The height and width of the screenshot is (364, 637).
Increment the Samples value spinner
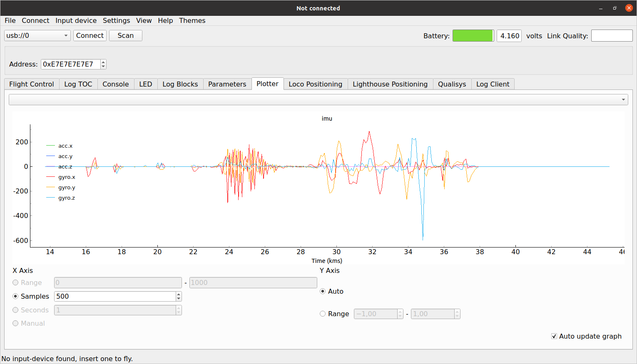(179, 294)
